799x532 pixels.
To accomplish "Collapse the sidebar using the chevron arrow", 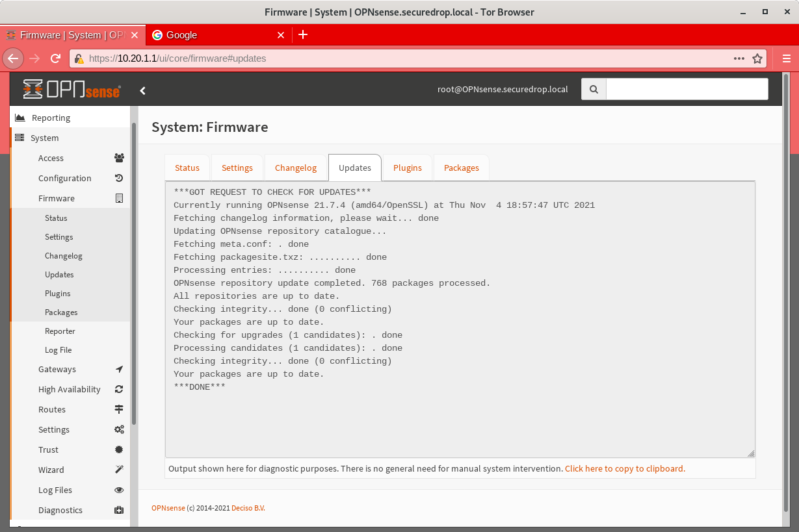I will (142, 90).
